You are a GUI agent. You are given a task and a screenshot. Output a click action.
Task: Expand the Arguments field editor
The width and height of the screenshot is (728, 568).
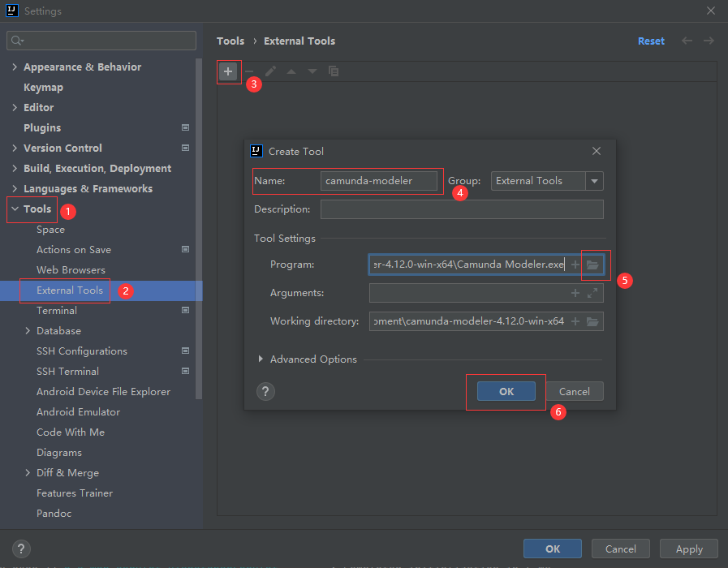click(592, 293)
